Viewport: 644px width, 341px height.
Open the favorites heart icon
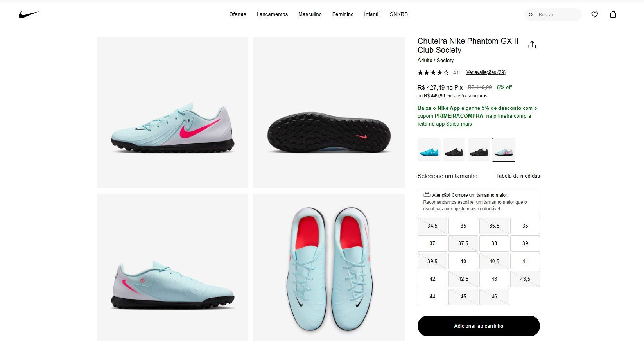point(594,14)
